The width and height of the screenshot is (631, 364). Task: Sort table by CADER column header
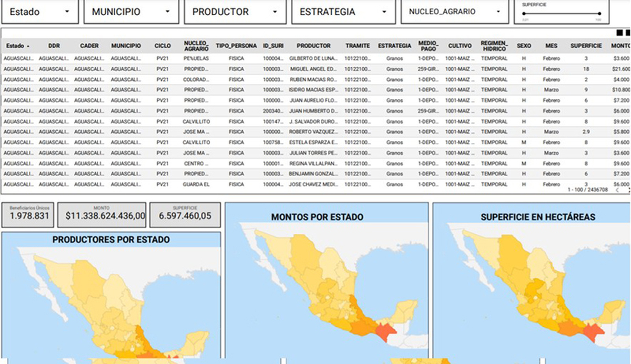[89, 46]
